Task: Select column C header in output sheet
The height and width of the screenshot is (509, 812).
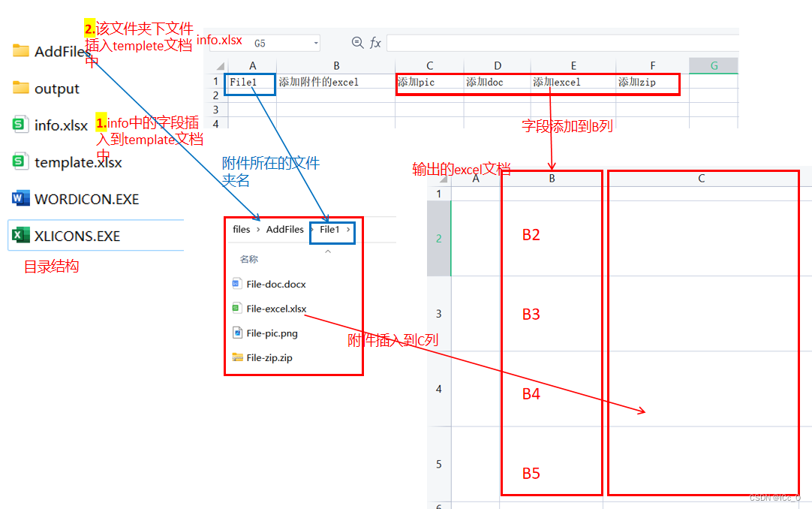Action: 701,179
